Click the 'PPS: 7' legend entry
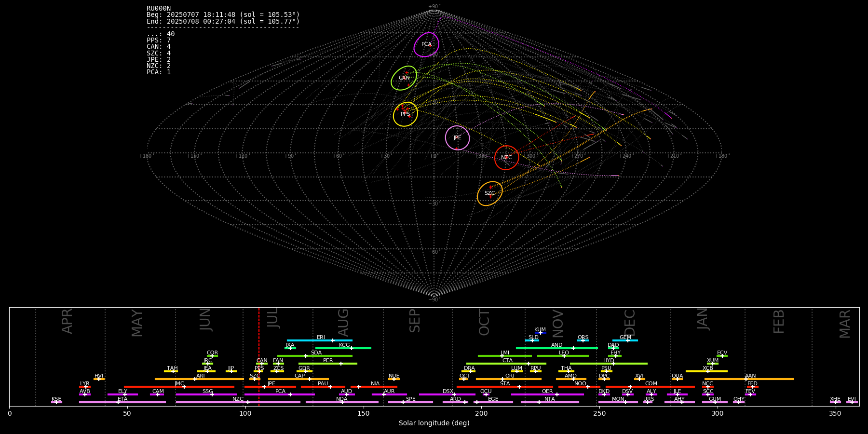The height and width of the screenshot is (434, 868). [159, 41]
